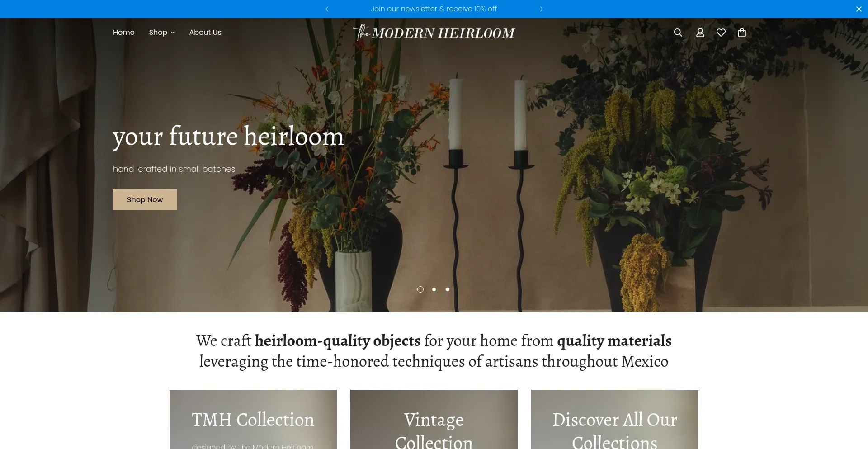This screenshot has height=449, width=868.
Task: Click the previous announcement arrow
Action: [327, 9]
